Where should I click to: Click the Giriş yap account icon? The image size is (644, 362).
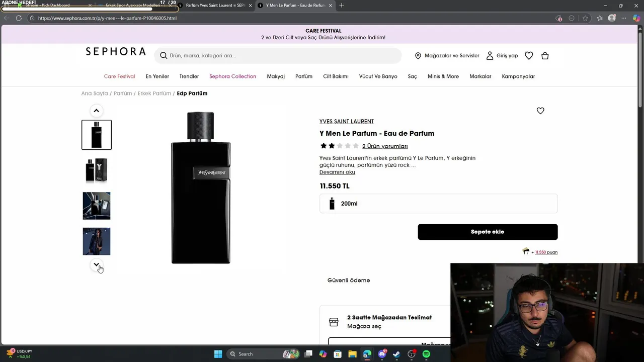point(490,56)
